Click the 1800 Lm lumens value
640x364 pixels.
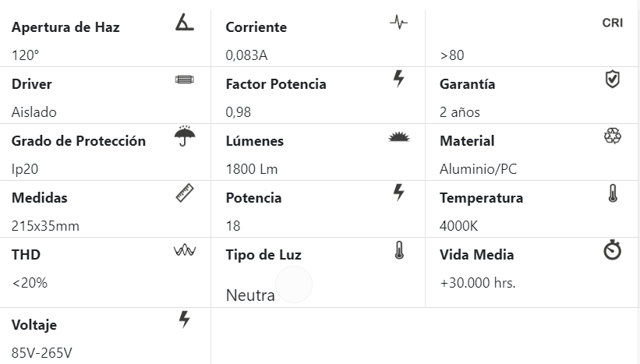click(x=252, y=169)
